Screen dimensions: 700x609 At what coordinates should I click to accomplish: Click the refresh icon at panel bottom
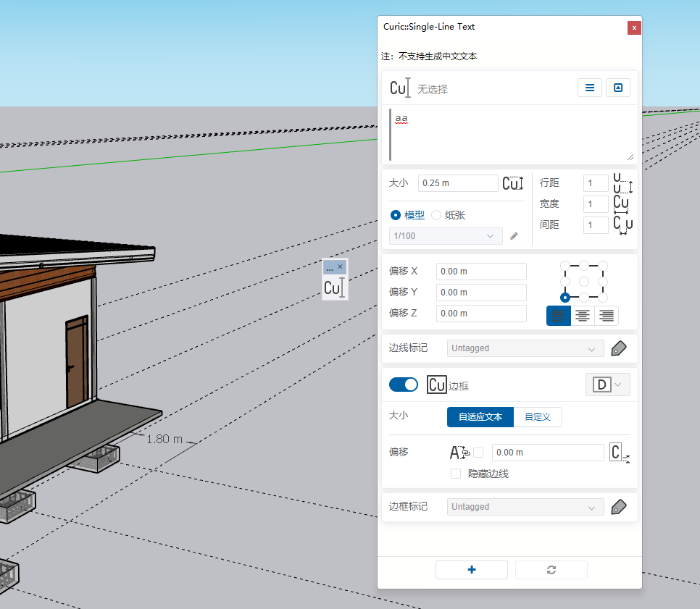coord(551,570)
